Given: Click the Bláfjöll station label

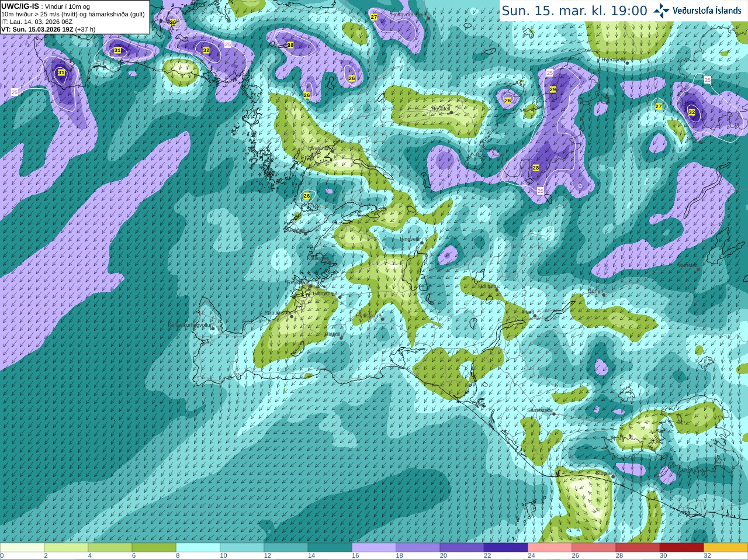Looking at the screenshot, I should tap(333, 334).
